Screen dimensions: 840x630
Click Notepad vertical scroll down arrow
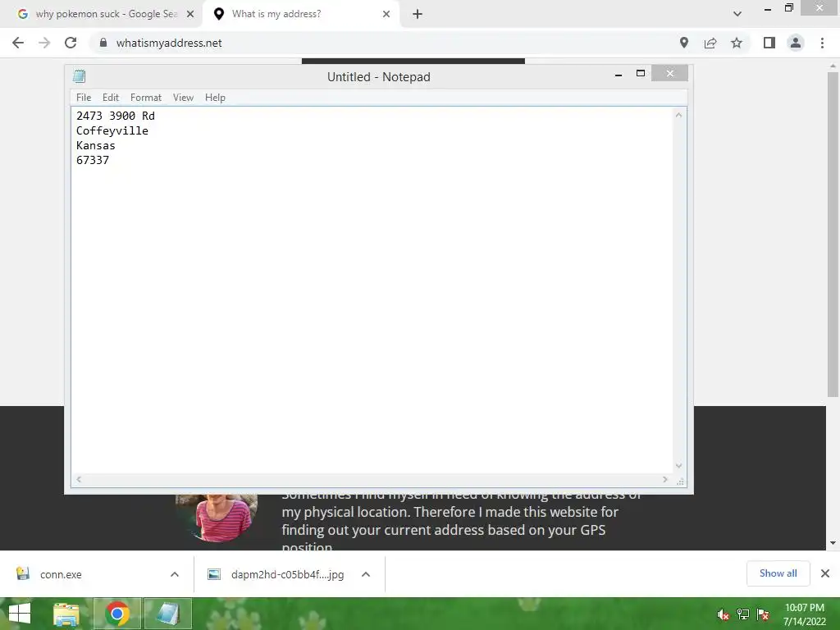[x=678, y=466]
